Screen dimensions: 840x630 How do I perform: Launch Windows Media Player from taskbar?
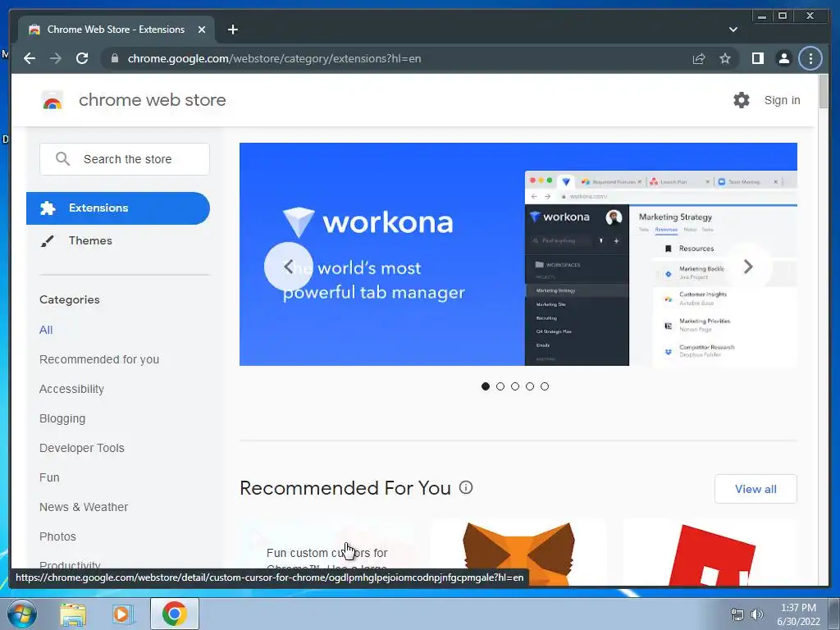pyautogui.click(x=122, y=614)
